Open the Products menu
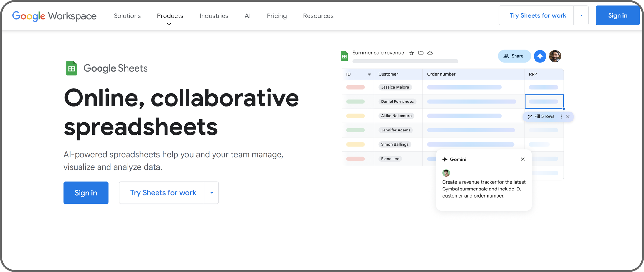The height and width of the screenshot is (272, 644). pyautogui.click(x=170, y=16)
